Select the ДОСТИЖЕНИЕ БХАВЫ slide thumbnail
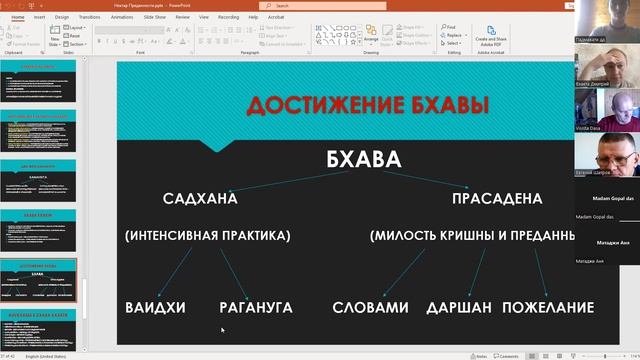Viewport: 640px width, 360px height. click(38, 280)
